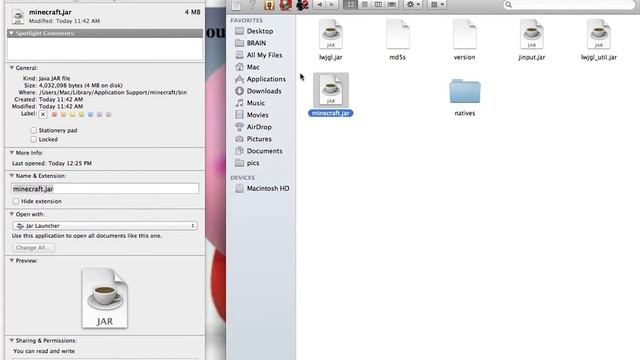The height and width of the screenshot is (360, 640).
Task: Collapse the Spotlight Comments section
Action: tap(11, 33)
